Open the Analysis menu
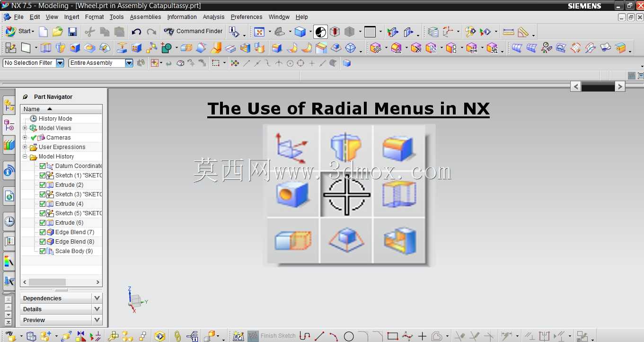 click(x=214, y=17)
